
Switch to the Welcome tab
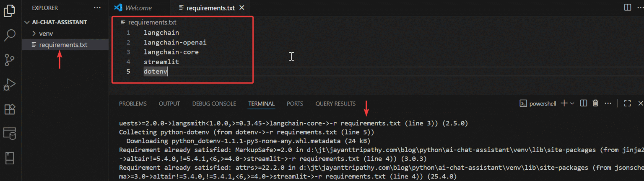point(138,8)
